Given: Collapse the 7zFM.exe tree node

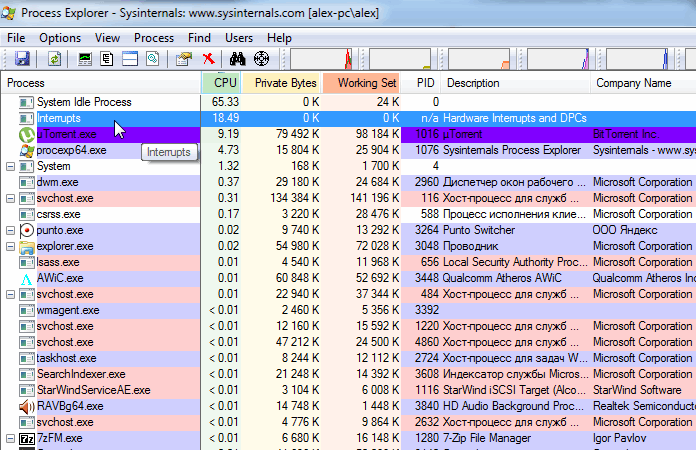Looking at the screenshot, I should pyautogui.click(x=11, y=438).
